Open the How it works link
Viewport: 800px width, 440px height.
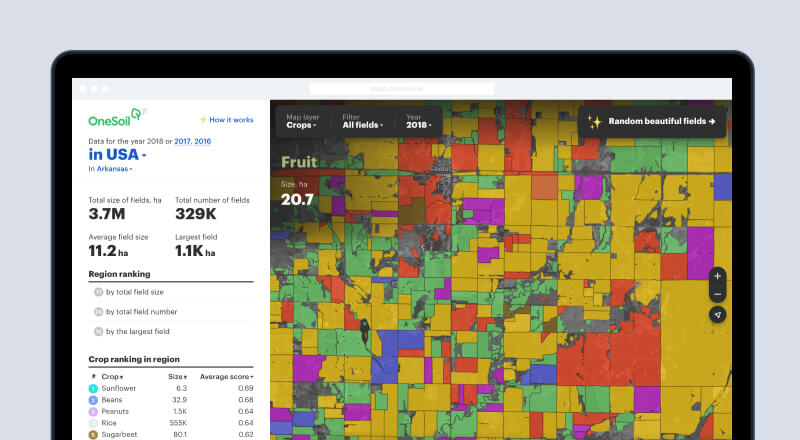point(231,120)
